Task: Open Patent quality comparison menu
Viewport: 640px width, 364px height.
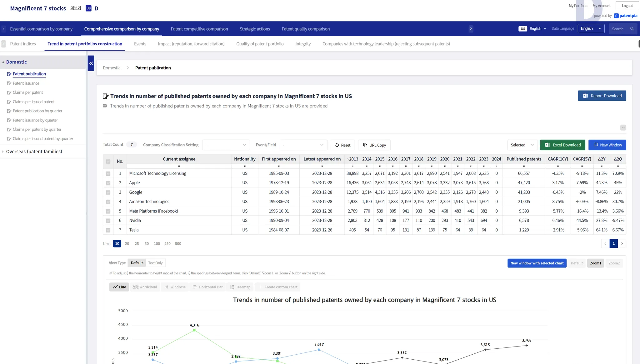Action: point(305,29)
